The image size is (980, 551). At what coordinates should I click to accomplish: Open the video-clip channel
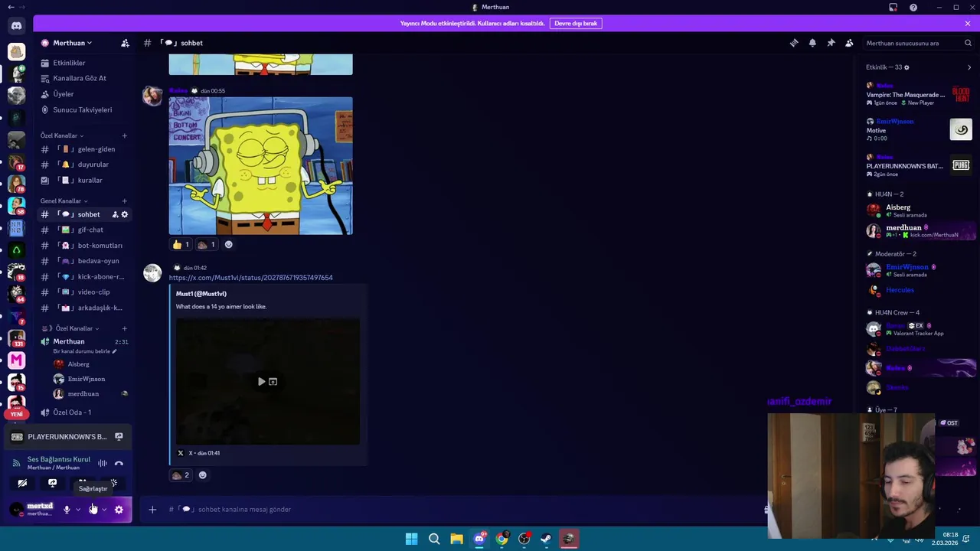(84, 292)
